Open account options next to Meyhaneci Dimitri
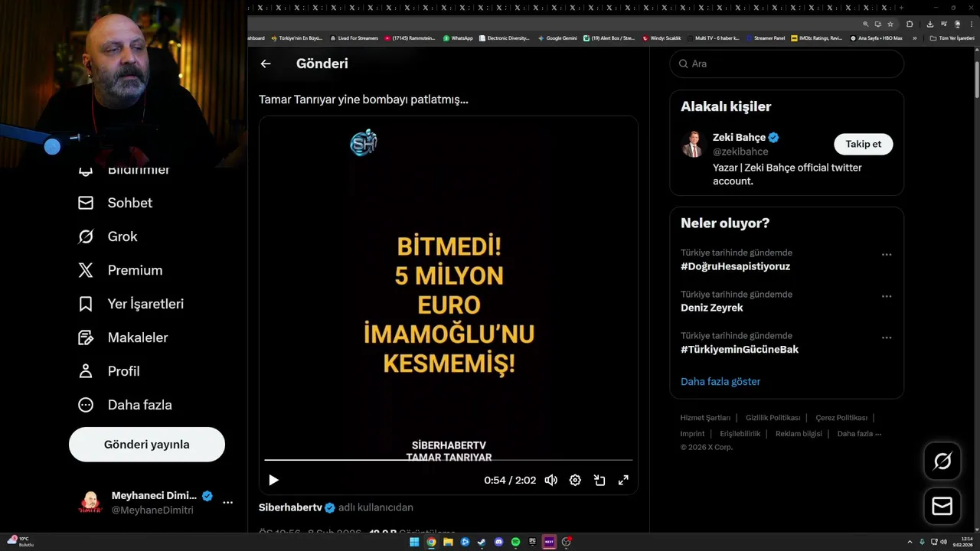 tap(227, 503)
